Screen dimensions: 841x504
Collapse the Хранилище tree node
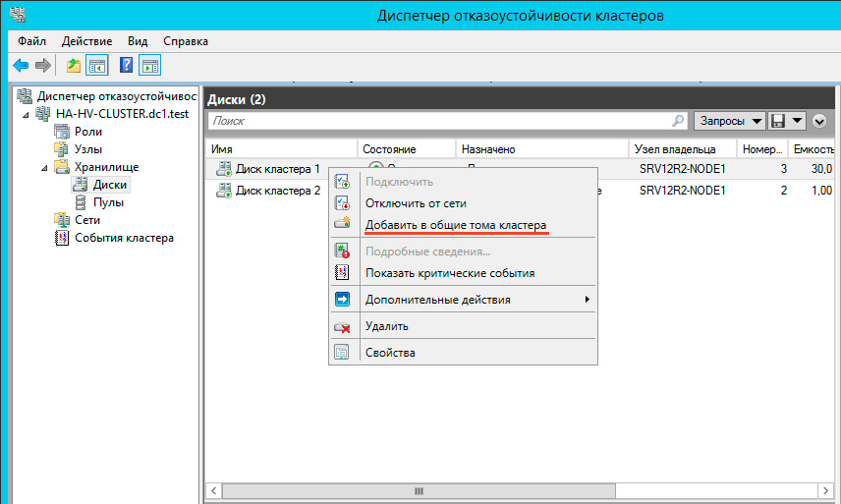coord(43,167)
